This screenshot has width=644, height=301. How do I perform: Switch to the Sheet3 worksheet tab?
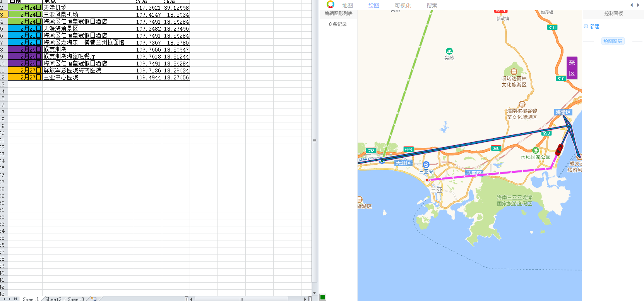(75, 299)
